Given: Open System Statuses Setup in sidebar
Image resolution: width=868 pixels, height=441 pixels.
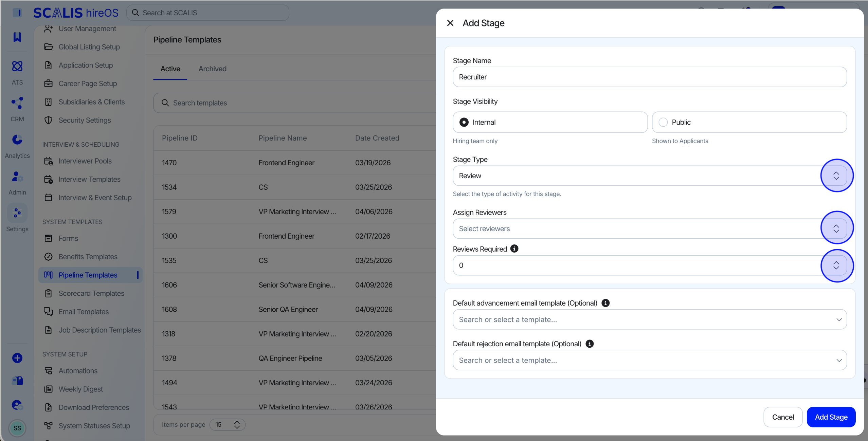Looking at the screenshot, I should (94, 426).
